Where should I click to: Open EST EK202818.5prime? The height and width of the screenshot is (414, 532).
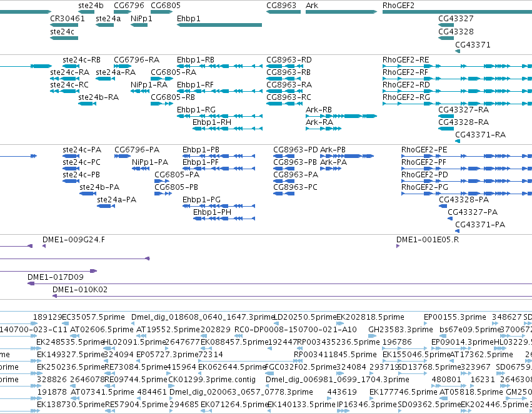pos(370,317)
